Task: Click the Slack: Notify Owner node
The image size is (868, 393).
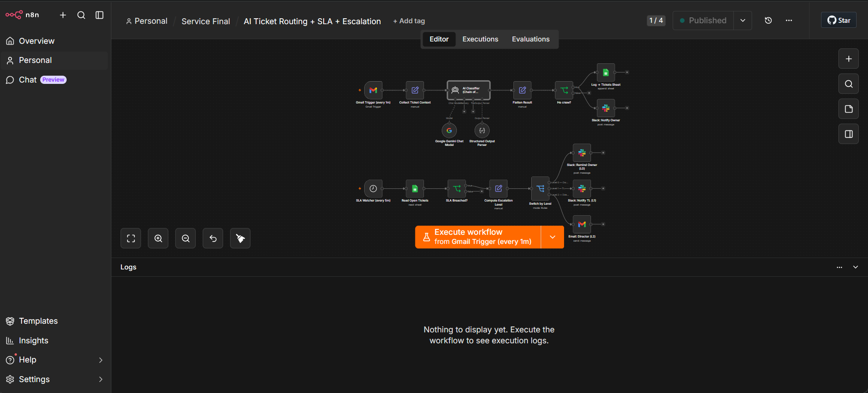Action: (606, 108)
